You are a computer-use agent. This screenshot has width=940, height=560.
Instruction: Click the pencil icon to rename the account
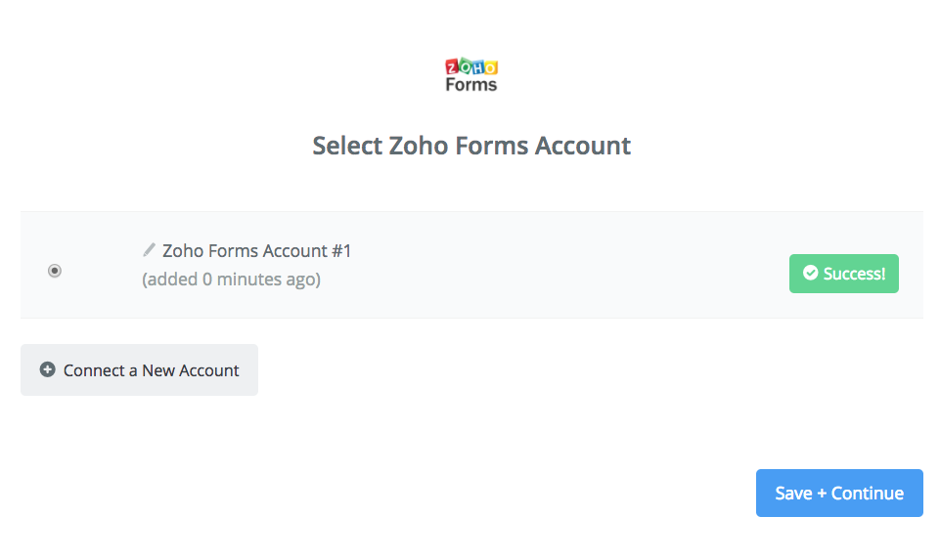click(150, 250)
